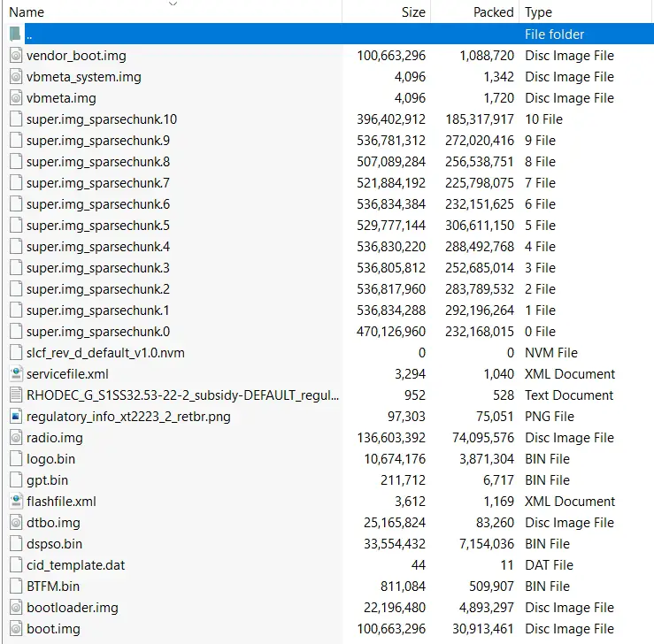This screenshot has width=654, height=644.
Task: Click the super.img_sparsechunk.0 file icon
Action: tap(16, 332)
